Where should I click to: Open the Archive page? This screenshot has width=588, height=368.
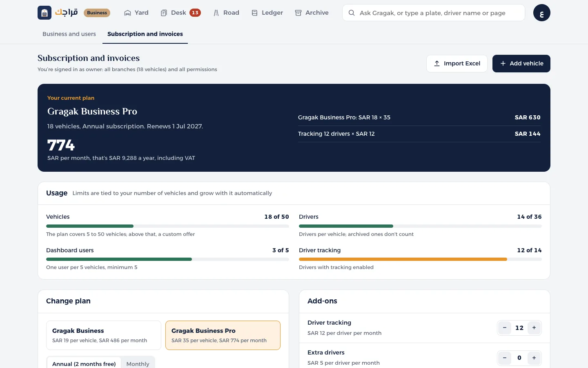pyautogui.click(x=312, y=13)
